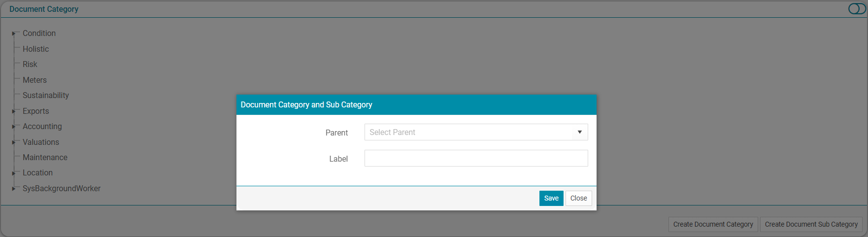This screenshot has height=237, width=868.
Task: Expand the Location tree node
Action: [14, 173]
